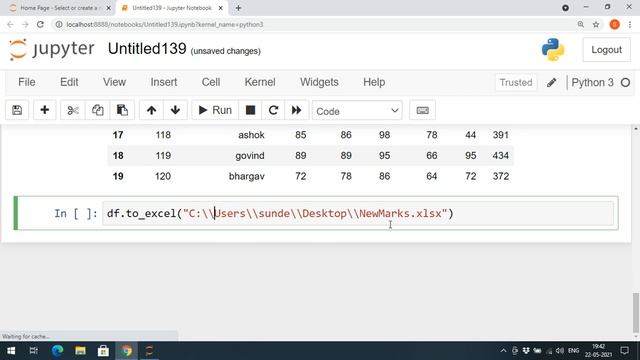Open the Chrome profile avatar
640x360 pixels.
coord(614,24)
